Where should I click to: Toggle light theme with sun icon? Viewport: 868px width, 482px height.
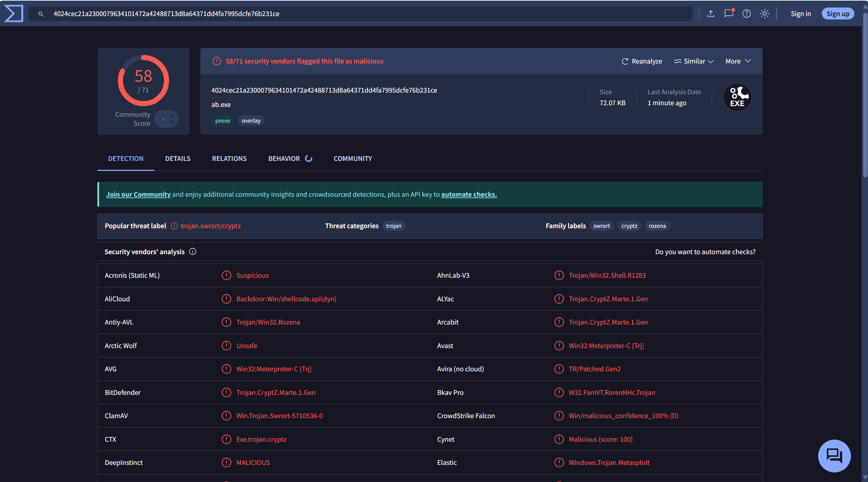click(x=764, y=14)
